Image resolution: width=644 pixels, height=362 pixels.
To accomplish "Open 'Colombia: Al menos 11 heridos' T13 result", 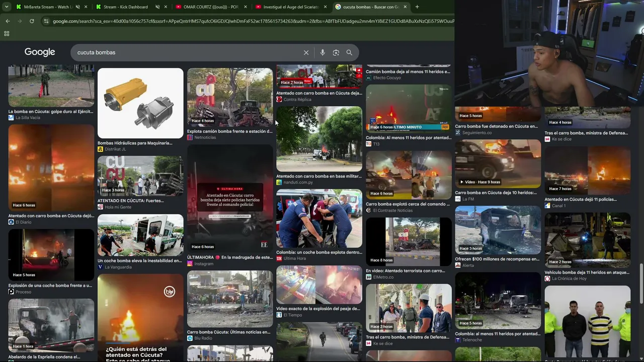I will coord(409,138).
